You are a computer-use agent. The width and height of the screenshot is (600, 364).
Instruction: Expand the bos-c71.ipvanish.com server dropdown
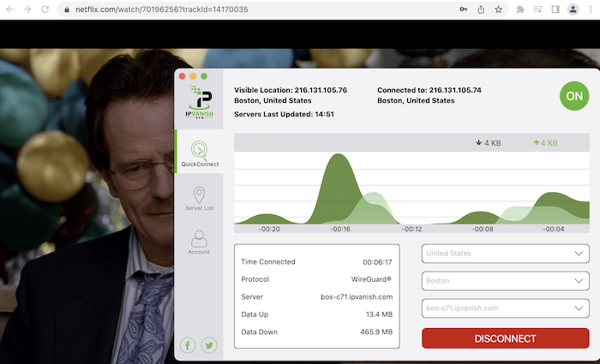[505, 308]
